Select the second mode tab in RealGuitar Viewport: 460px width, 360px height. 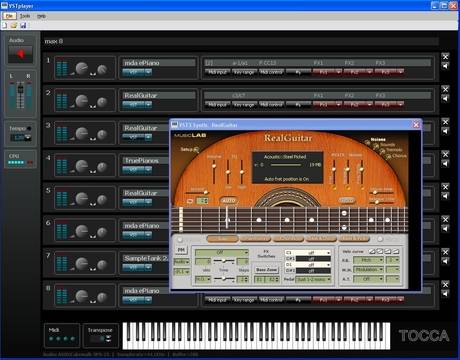coord(255,239)
